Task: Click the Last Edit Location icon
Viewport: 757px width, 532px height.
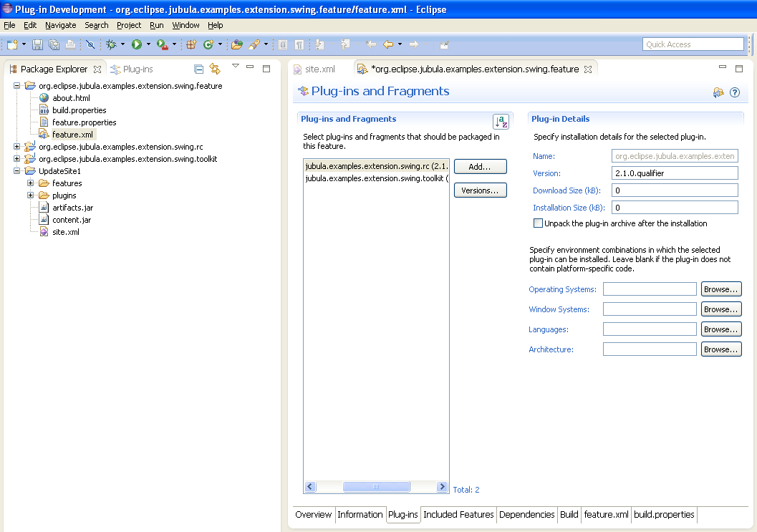Action: (x=371, y=44)
